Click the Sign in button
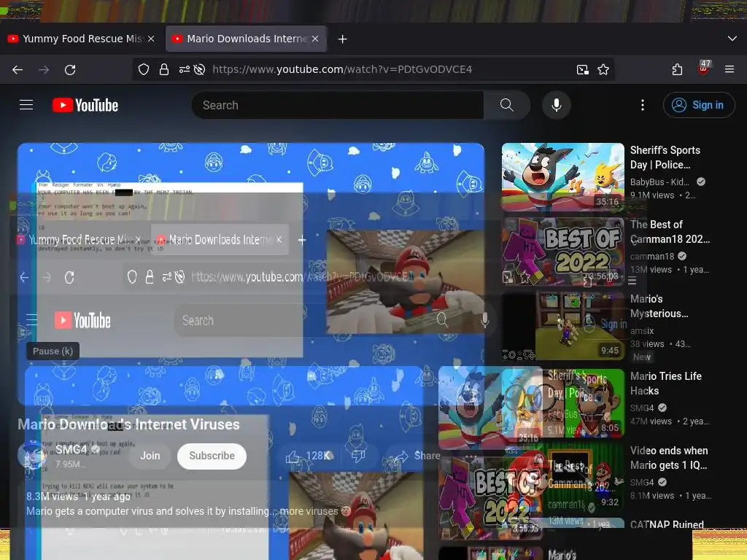The height and width of the screenshot is (560, 747). click(x=699, y=105)
